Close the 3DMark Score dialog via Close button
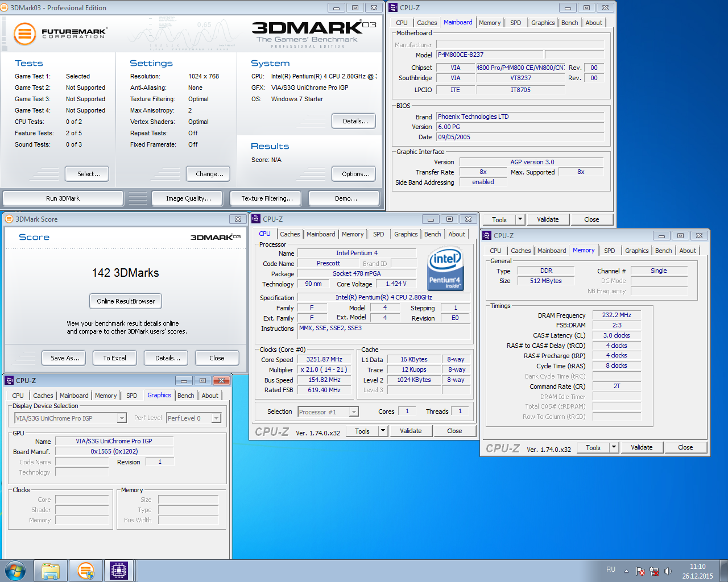 (x=217, y=358)
